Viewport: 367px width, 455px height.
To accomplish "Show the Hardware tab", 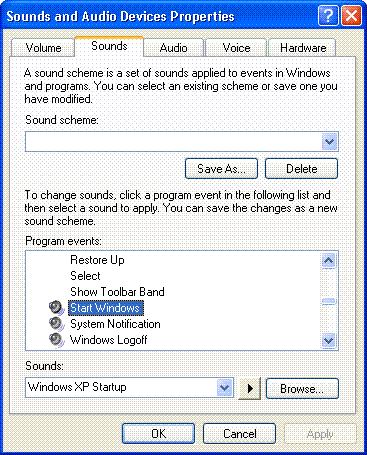I will click(303, 48).
